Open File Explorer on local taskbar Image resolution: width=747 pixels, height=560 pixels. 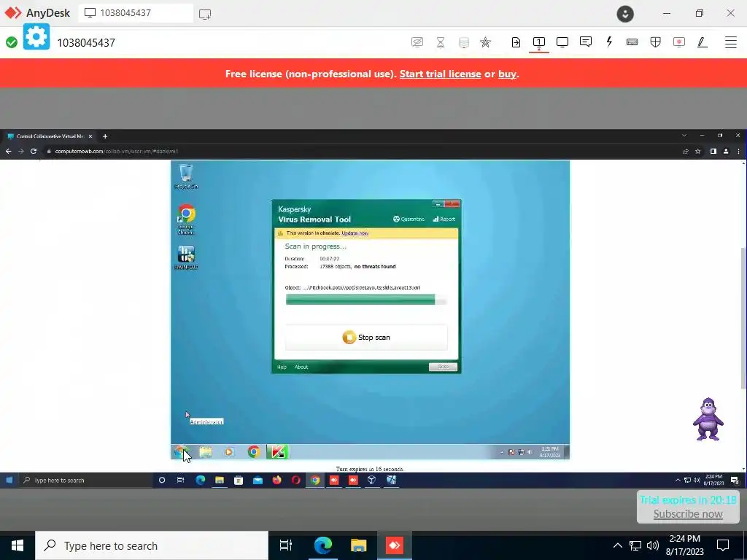point(358,545)
